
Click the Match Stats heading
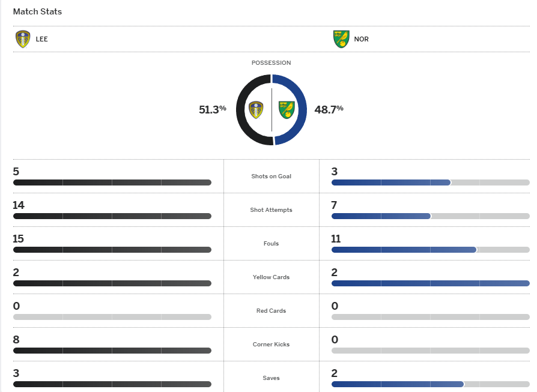click(37, 11)
